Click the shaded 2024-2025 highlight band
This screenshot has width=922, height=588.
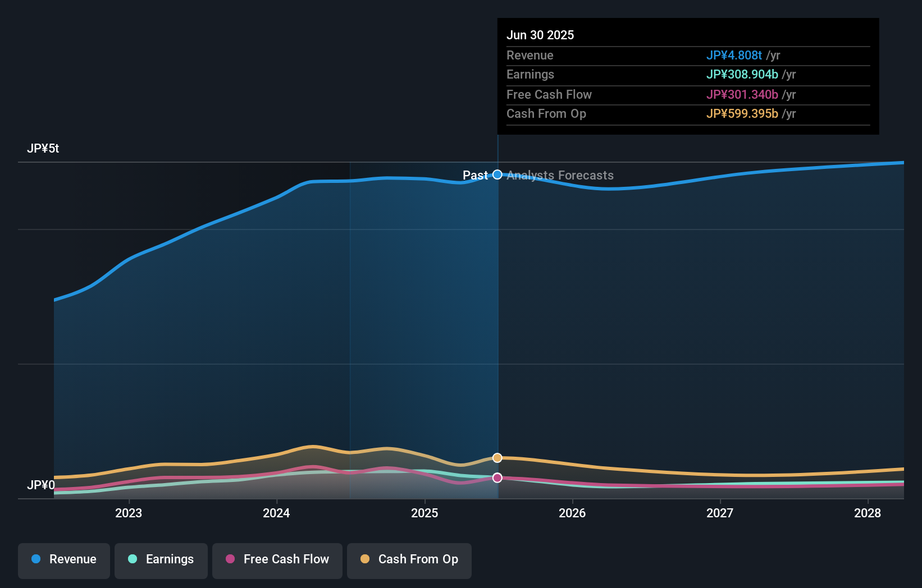click(x=423, y=309)
